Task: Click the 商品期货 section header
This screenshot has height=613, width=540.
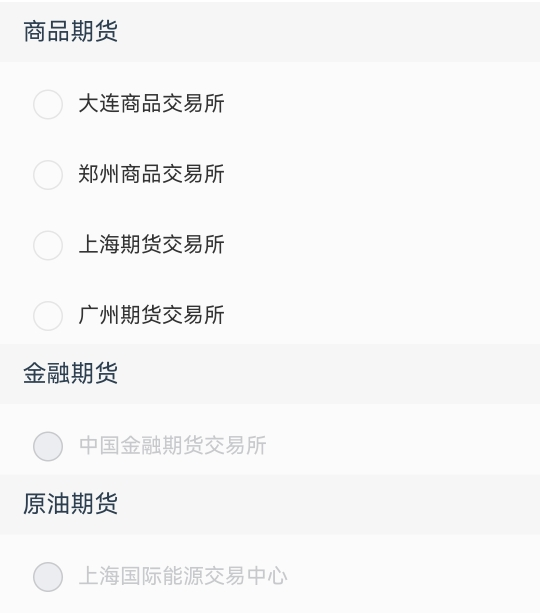Action: [x=270, y=32]
